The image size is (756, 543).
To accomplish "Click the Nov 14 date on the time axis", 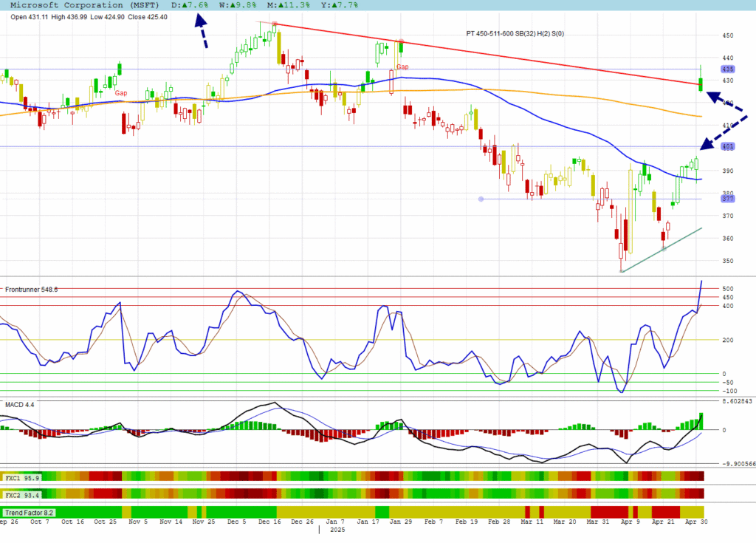I will [171, 522].
